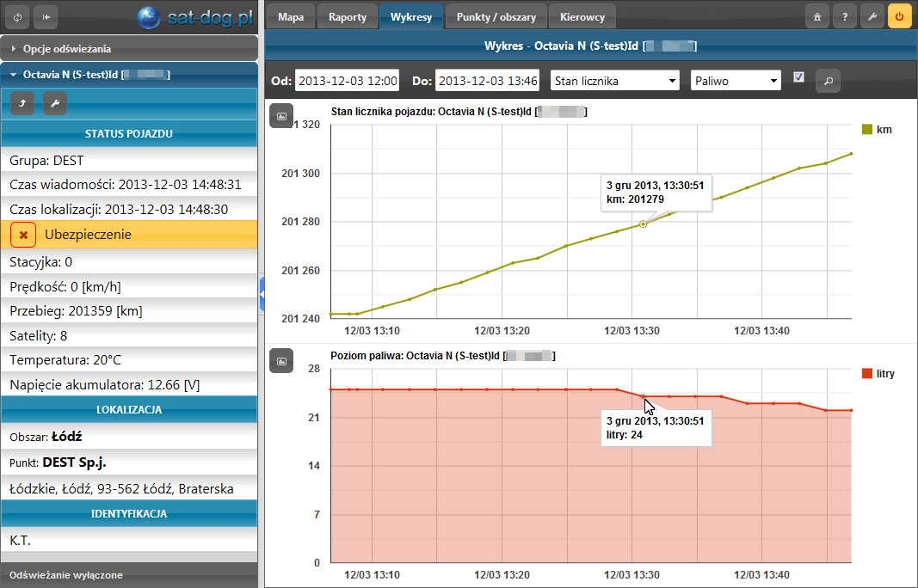918x588 pixels.
Task: Log out using the orange power icon
Action: pos(899,16)
